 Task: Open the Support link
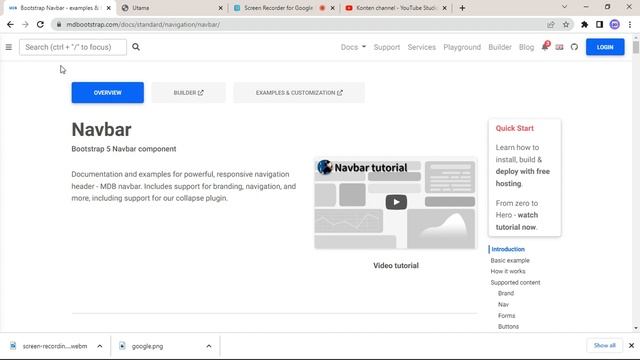(x=387, y=47)
